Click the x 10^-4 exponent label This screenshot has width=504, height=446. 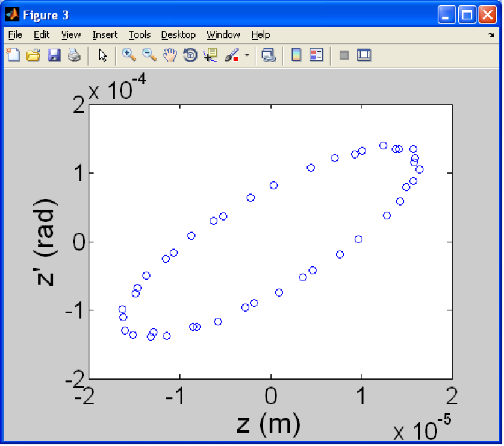click(x=117, y=87)
